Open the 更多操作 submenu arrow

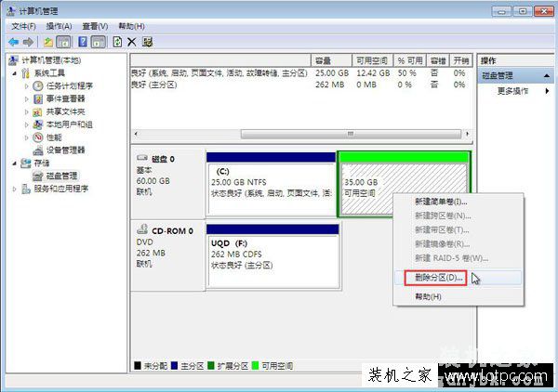click(548, 91)
